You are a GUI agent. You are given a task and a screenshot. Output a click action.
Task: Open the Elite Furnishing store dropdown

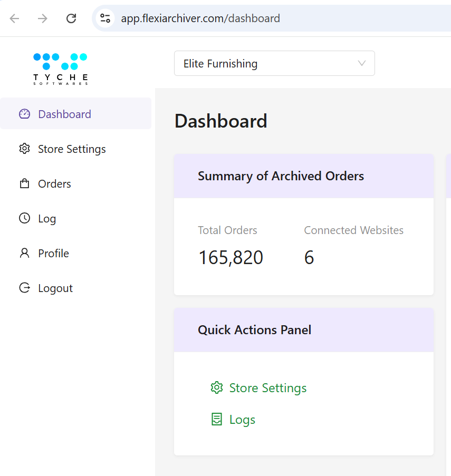click(274, 63)
